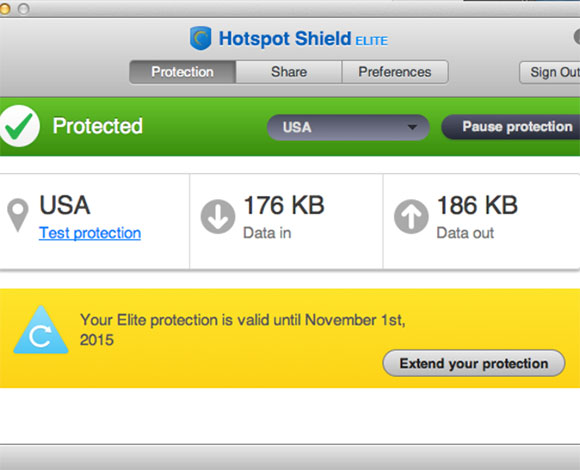Click the Hotspot Shield logo icon

[200, 38]
